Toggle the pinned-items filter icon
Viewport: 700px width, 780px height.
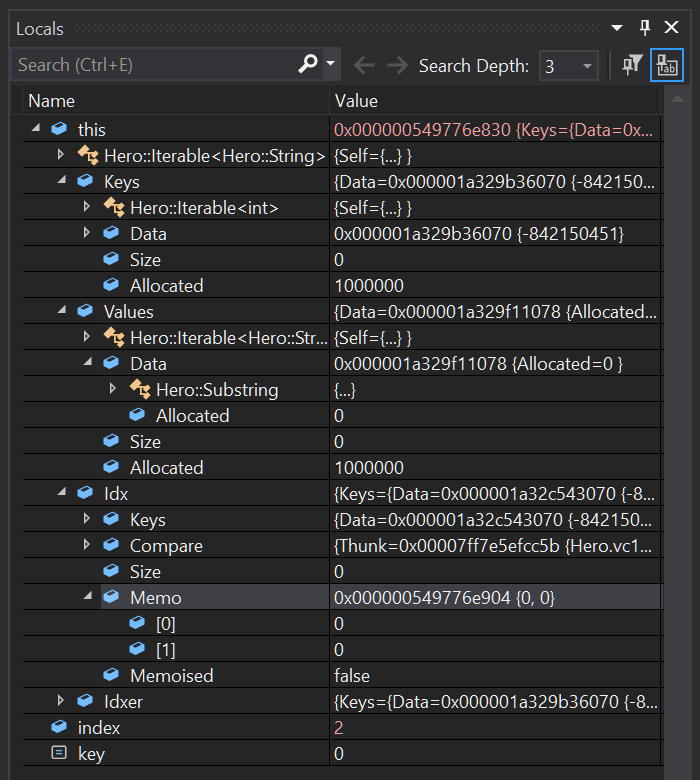coord(632,65)
